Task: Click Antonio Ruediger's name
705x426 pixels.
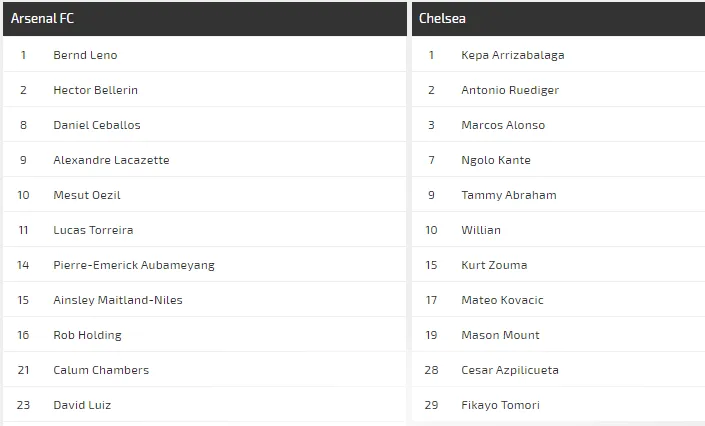Action: pos(510,90)
